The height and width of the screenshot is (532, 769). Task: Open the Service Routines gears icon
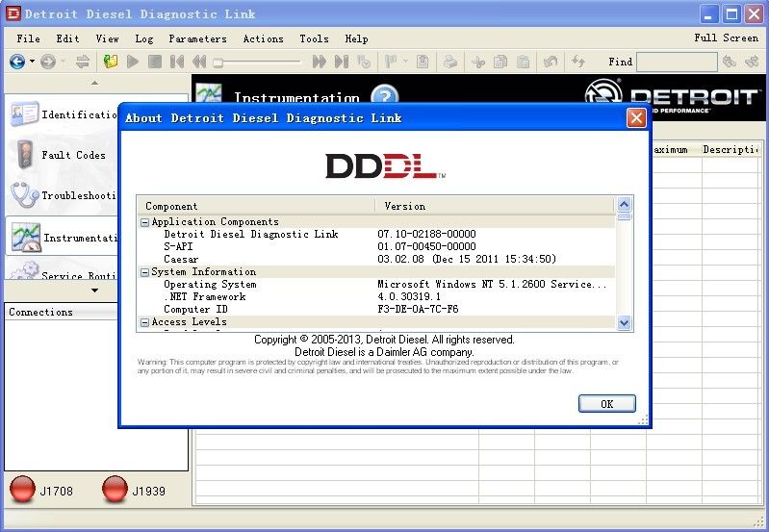[24, 270]
